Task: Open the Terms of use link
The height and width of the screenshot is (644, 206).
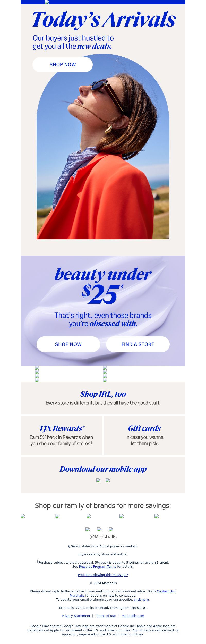Action: 106,616
